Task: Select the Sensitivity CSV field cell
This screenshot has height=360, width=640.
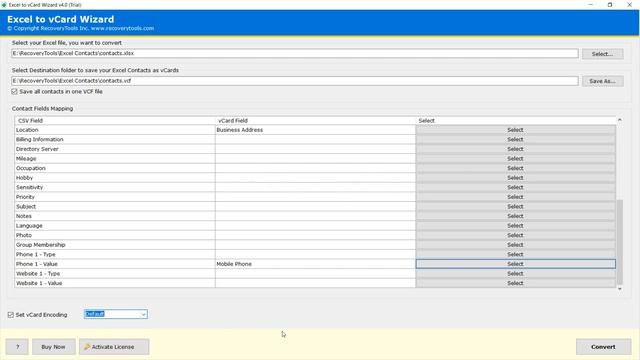Action: 115,187
